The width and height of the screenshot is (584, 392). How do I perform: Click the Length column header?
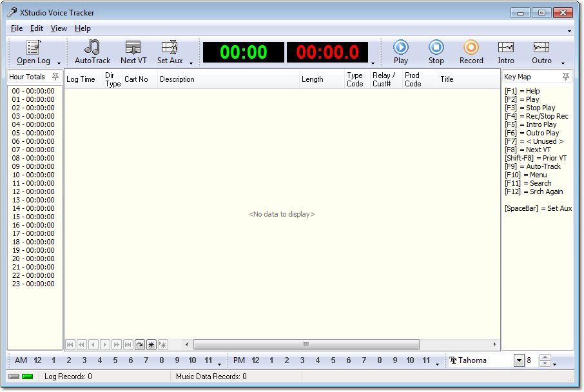pos(322,79)
